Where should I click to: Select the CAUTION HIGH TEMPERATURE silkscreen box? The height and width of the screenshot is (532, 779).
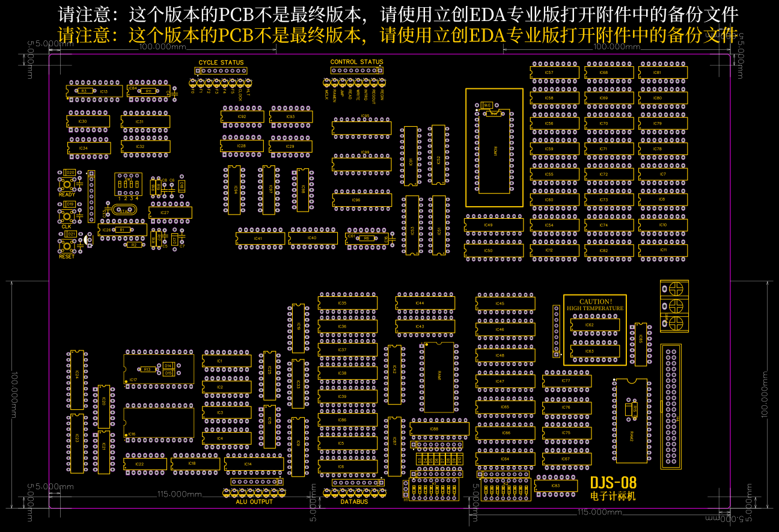coord(595,330)
